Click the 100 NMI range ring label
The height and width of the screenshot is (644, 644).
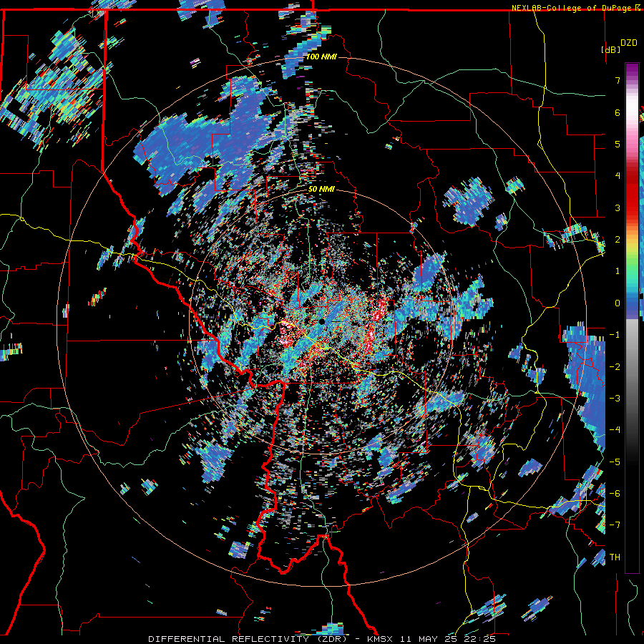point(321,57)
